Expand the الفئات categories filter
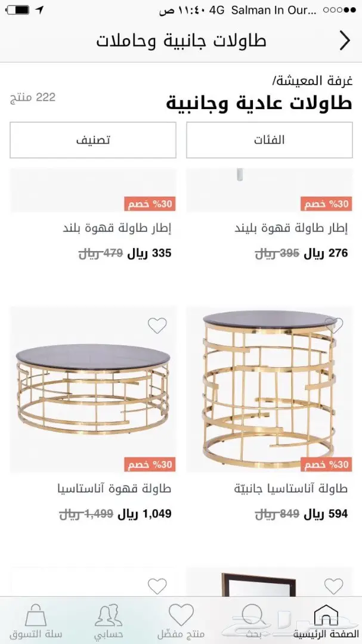 point(270,140)
